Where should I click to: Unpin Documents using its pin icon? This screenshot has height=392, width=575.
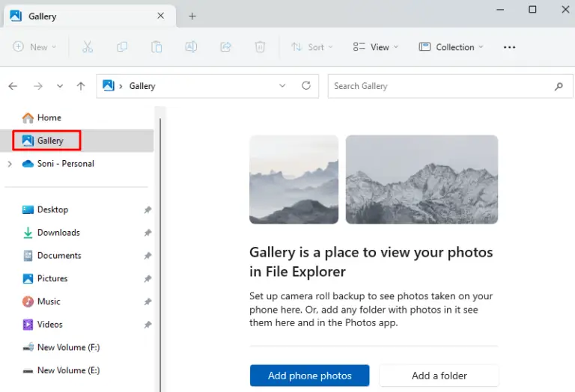(x=147, y=256)
